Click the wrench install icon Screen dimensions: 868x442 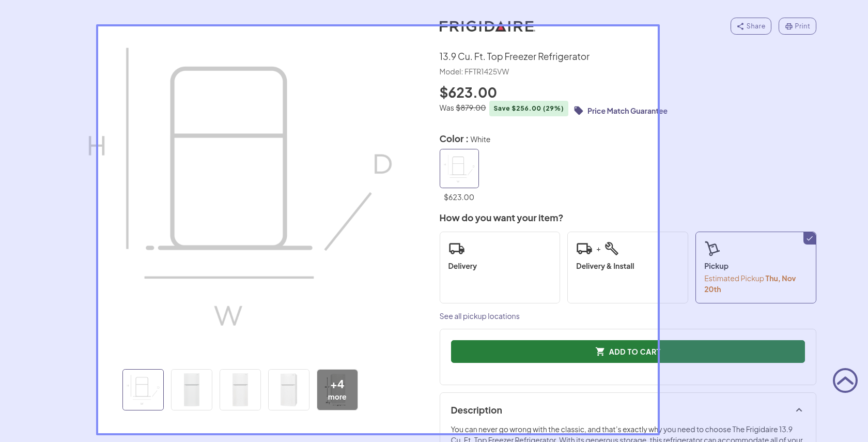click(x=612, y=249)
